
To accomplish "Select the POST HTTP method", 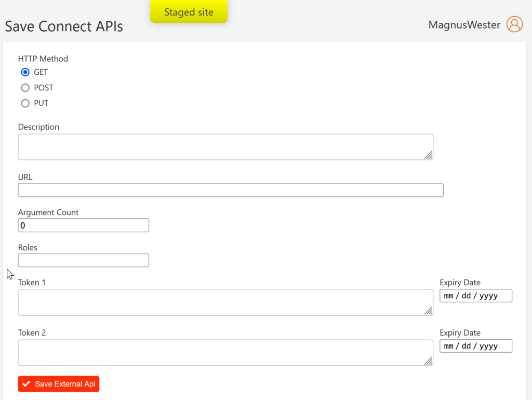I will coord(25,88).
